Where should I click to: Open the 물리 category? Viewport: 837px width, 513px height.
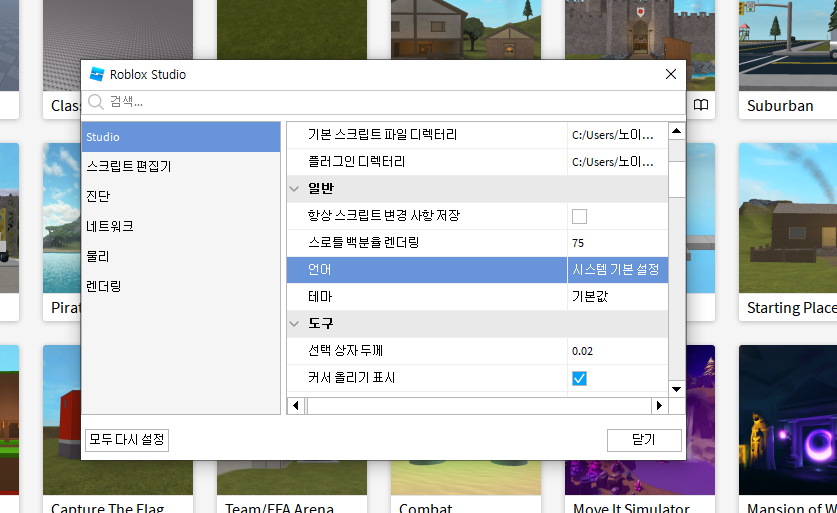[x=181, y=256]
